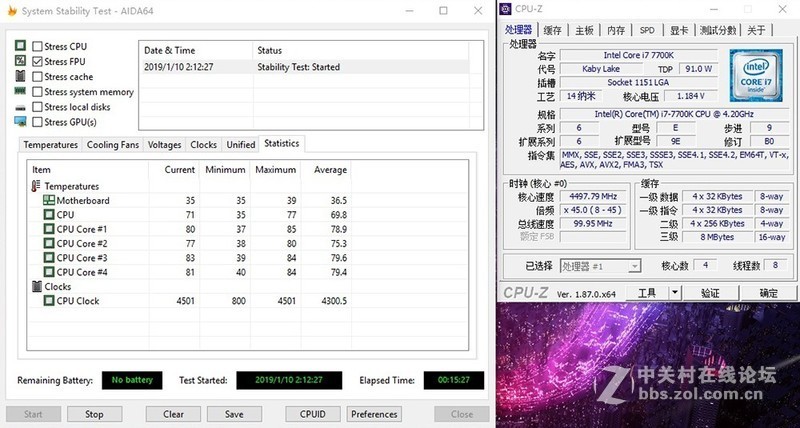Viewport: 800px width, 428px height.
Task: Click the 验证 button in CPU-Z
Action: coord(710,293)
